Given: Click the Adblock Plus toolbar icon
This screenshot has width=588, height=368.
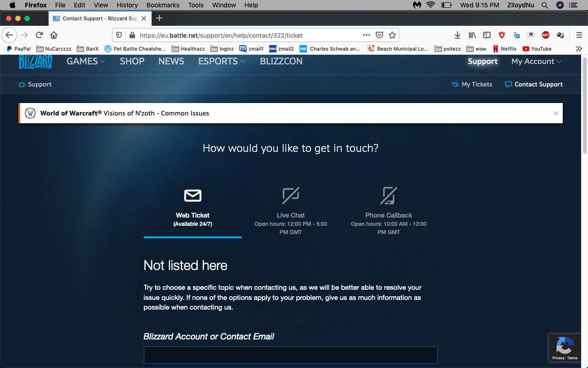Looking at the screenshot, I should pos(545,35).
